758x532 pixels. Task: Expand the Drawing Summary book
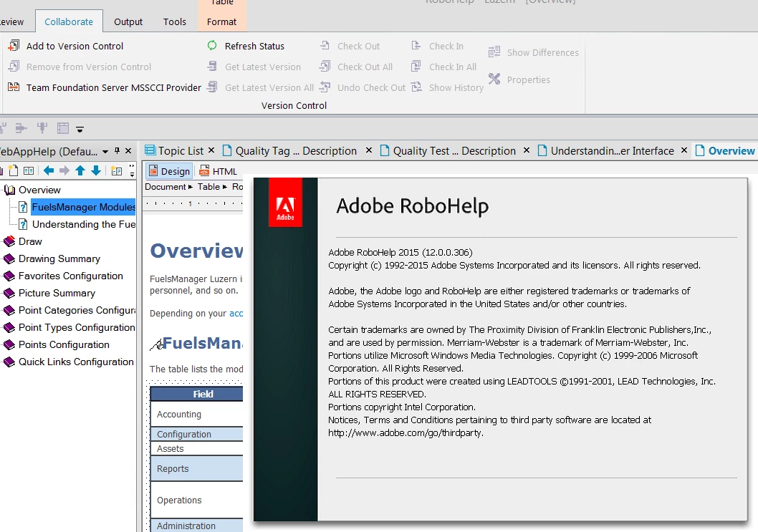coord(9,258)
